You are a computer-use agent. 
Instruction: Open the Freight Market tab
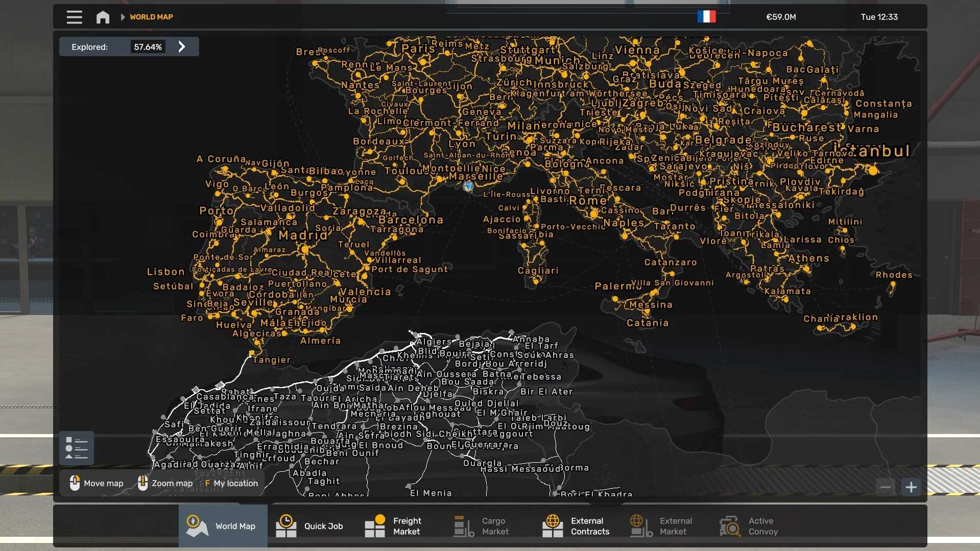coord(394,526)
